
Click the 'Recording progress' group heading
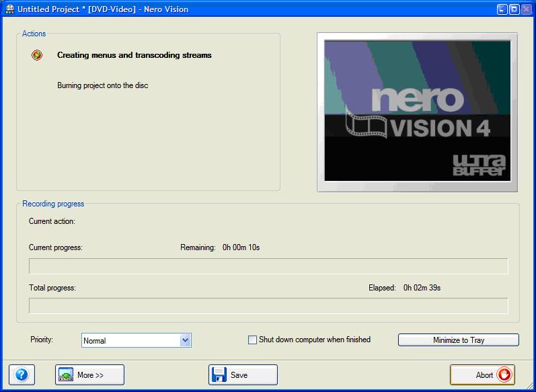(x=53, y=204)
